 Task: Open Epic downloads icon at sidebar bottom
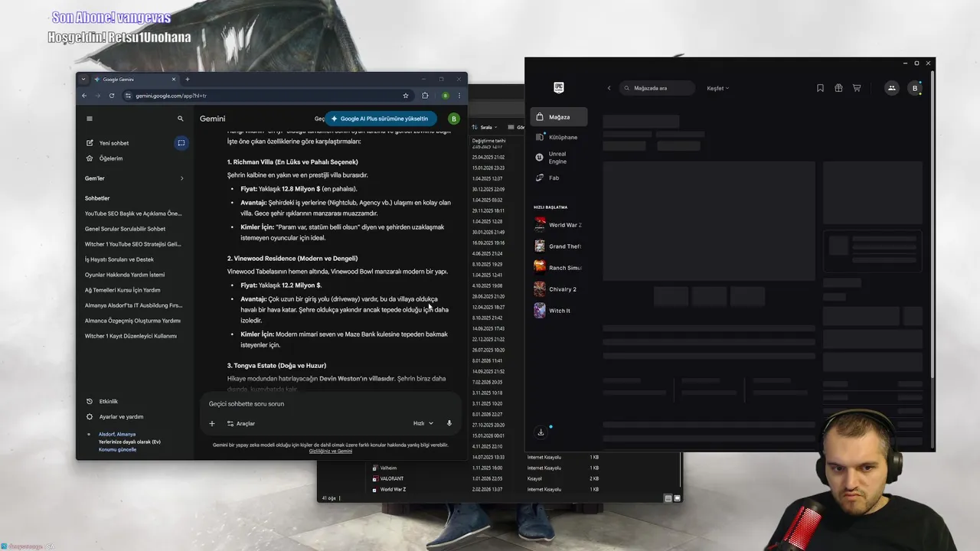[541, 432]
